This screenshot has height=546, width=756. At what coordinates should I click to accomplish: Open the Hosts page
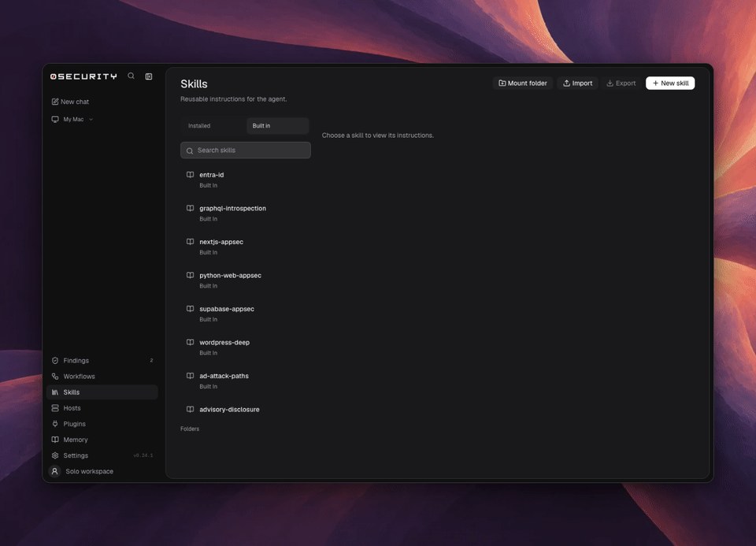pyautogui.click(x=102, y=408)
